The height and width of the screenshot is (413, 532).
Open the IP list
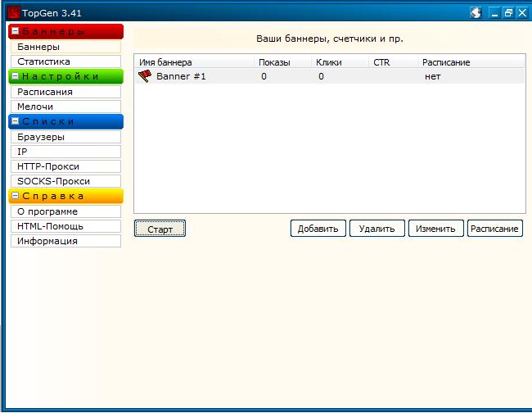tap(65, 152)
